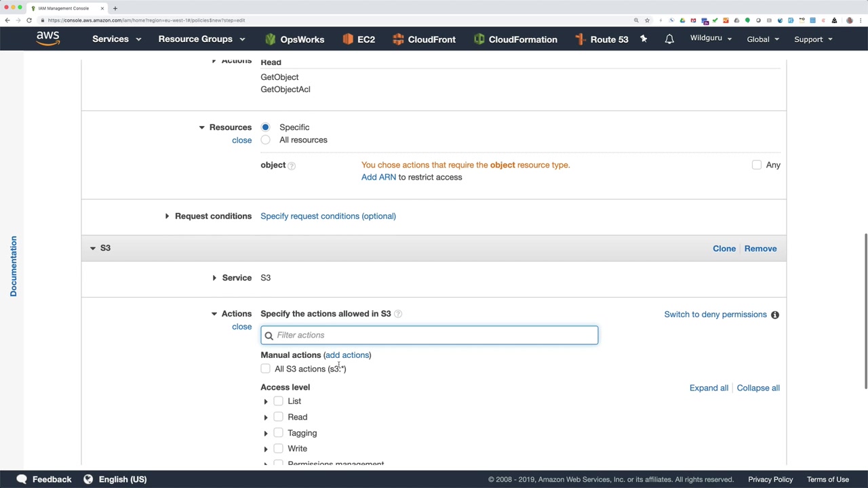Open the Support menu

(x=812, y=39)
